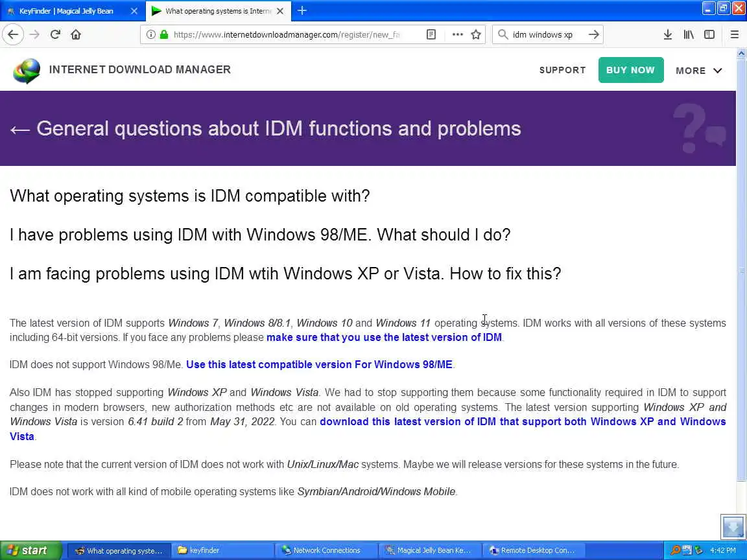Click the address bar URL field
Screen dimensions: 747x560
pos(287,34)
